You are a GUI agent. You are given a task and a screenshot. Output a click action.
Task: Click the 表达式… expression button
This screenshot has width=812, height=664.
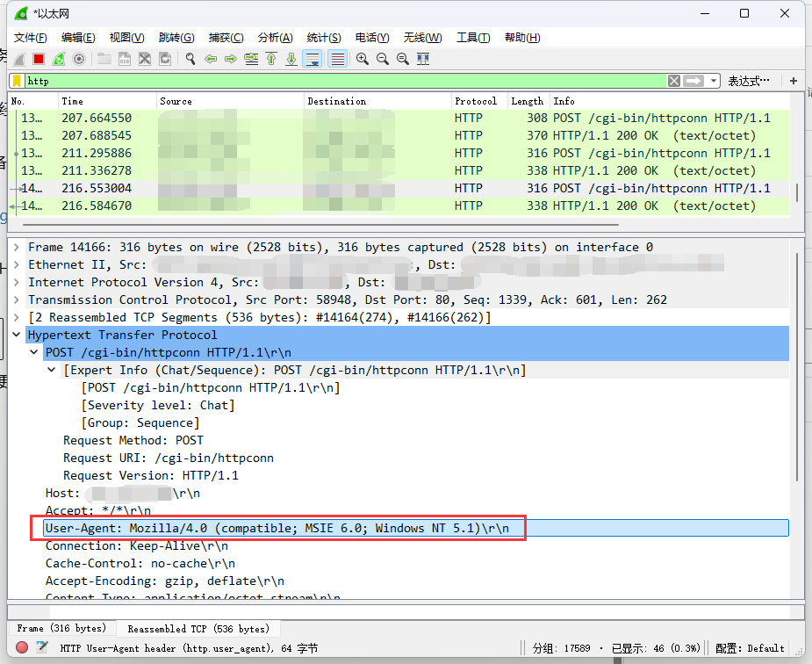[x=748, y=81]
